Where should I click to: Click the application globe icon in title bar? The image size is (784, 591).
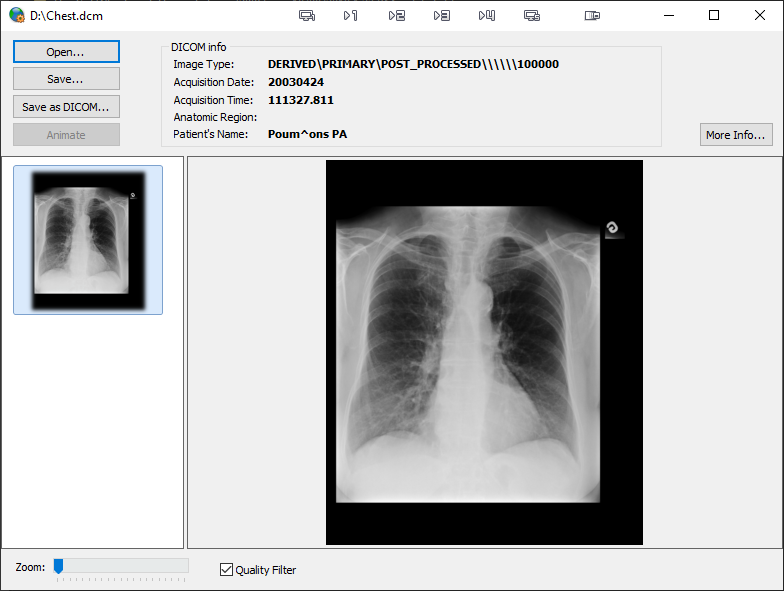click(x=16, y=15)
